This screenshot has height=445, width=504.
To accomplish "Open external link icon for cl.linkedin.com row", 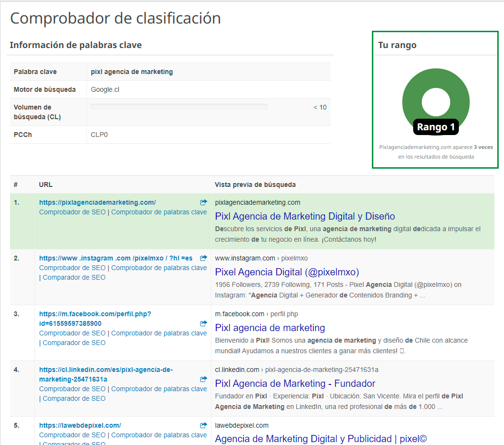I will 203,379.
